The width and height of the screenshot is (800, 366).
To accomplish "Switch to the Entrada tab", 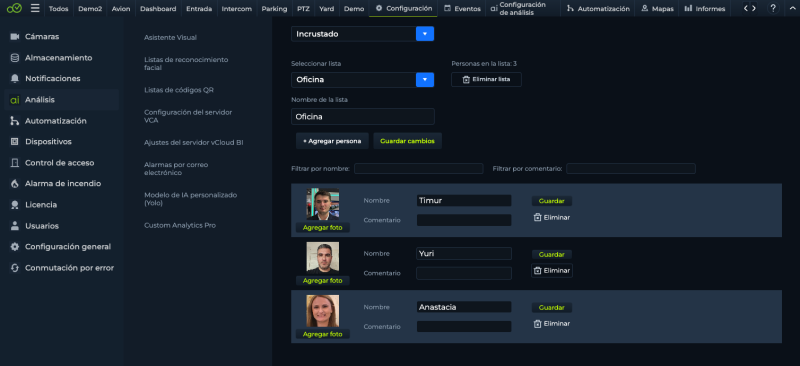I will tap(199, 9).
